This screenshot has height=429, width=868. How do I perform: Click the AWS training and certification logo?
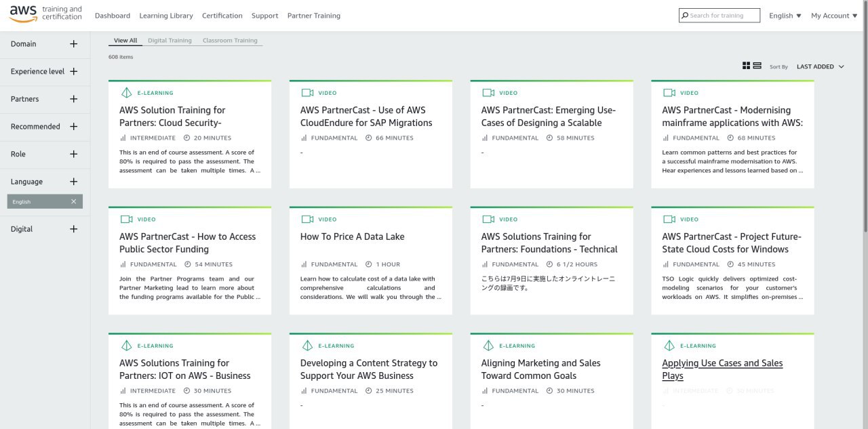pos(45,14)
